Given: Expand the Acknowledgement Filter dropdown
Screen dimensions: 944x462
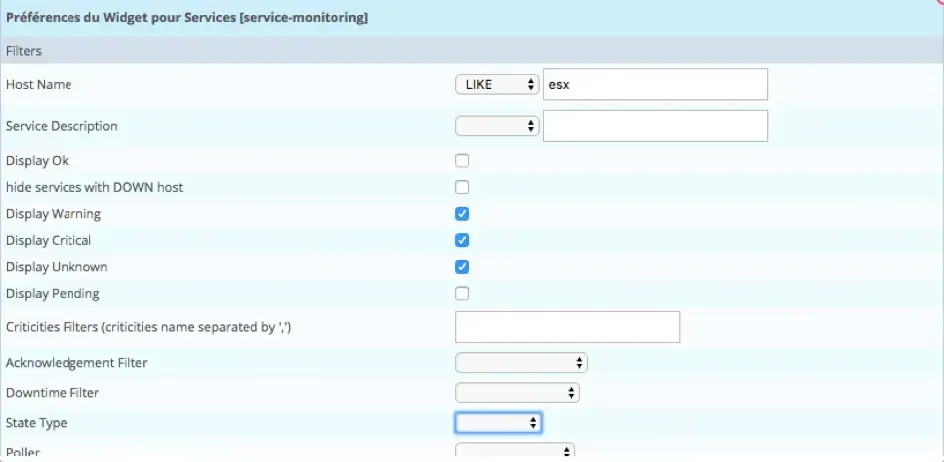Looking at the screenshot, I should click(521, 363).
